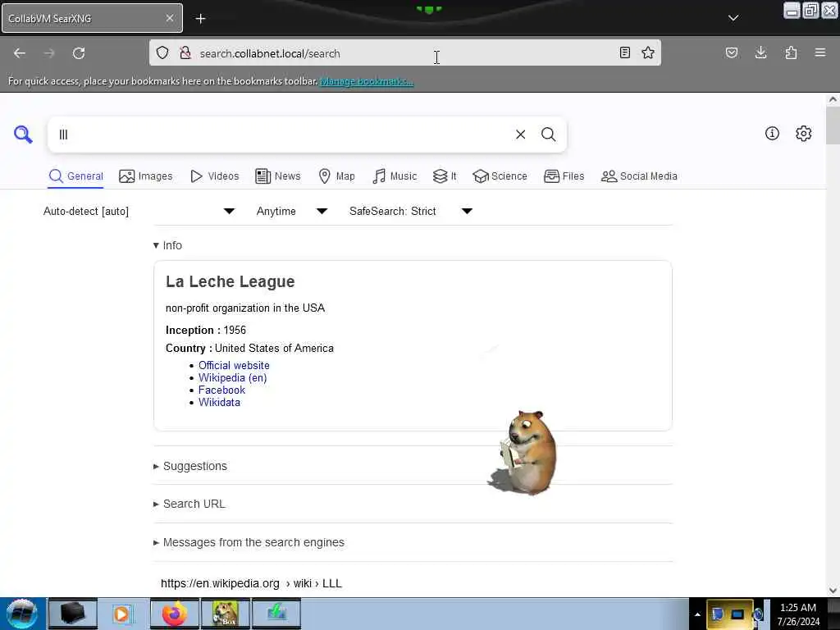Switch to the It tab

(x=445, y=176)
